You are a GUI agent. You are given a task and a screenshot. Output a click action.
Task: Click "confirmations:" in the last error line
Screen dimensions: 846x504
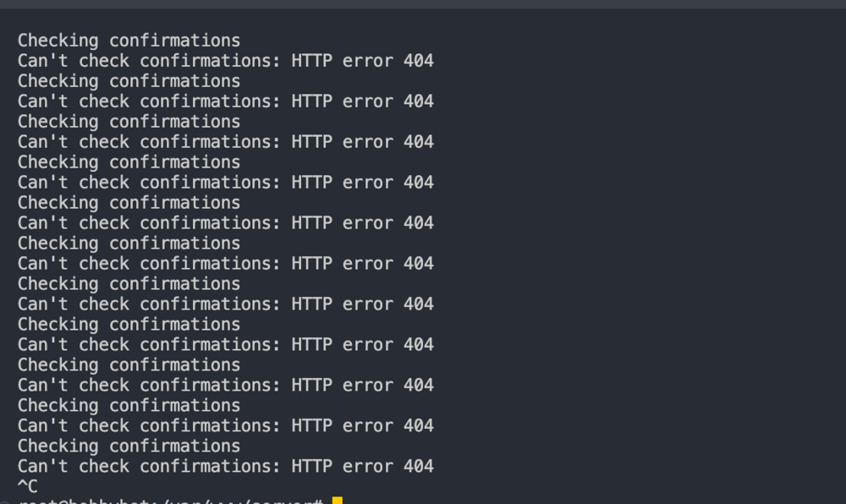click(x=210, y=466)
